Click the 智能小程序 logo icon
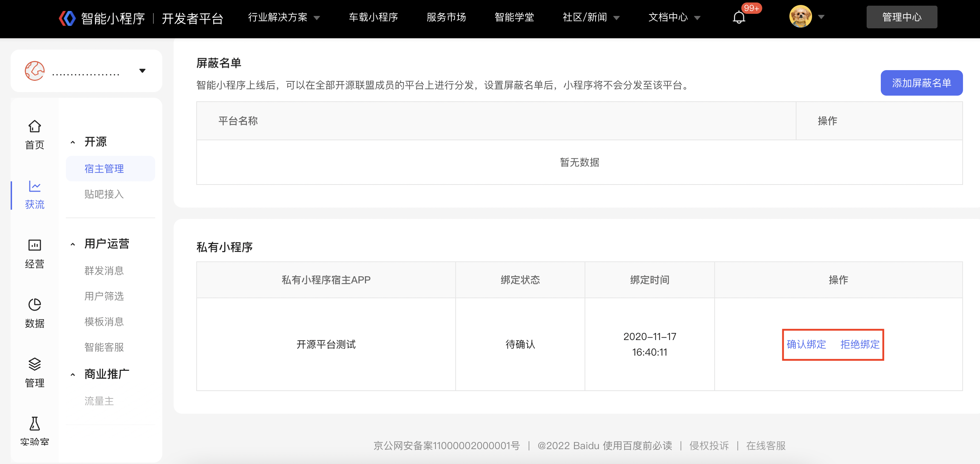 pos(67,18)
